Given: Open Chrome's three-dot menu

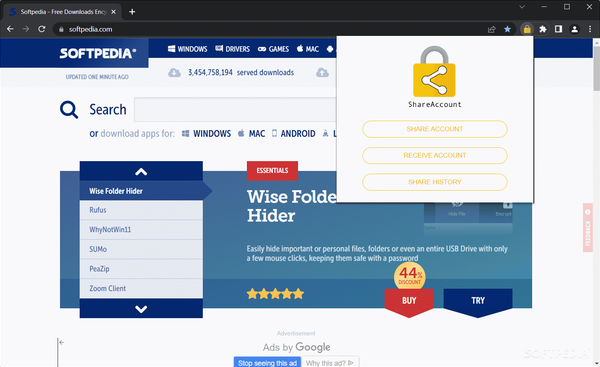Looking at the screenshot, I should pos(590,29).
